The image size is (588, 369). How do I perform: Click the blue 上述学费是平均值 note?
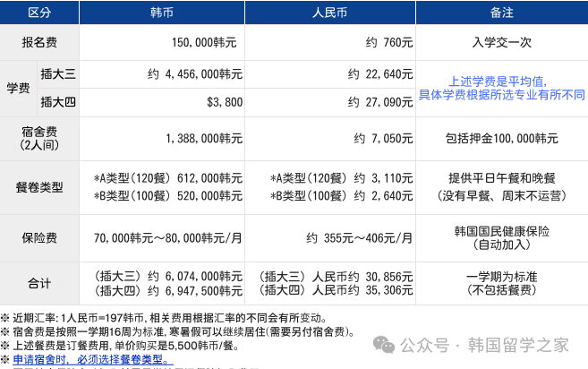click(502, 88)
